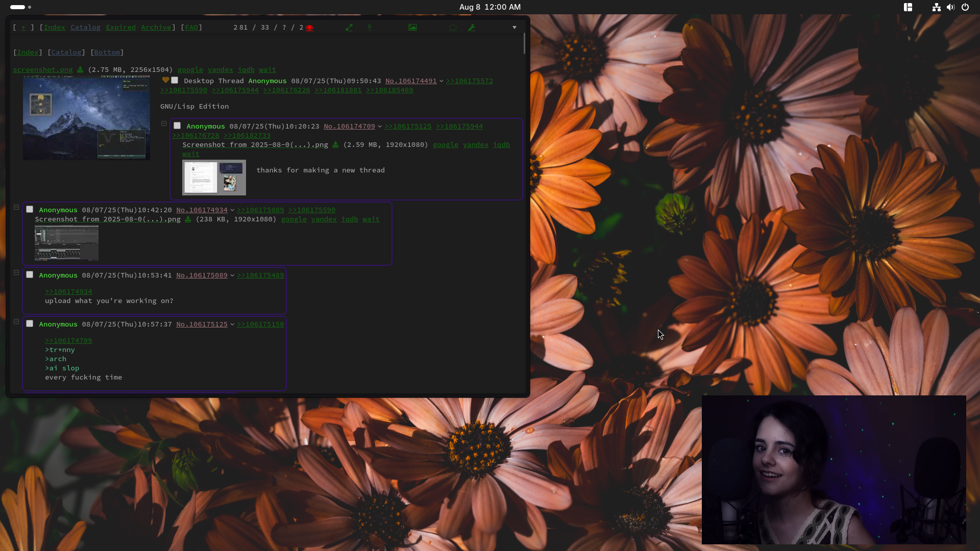Viewport: 980px width, 551px height.
Task: Click the lightning bolt updater icon
Action: (x=370, y=28)
